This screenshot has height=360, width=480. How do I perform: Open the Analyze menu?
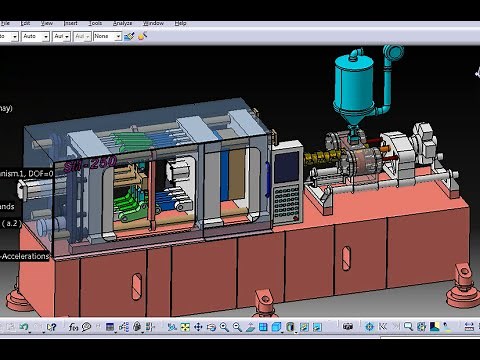click(x=122, y=23)
